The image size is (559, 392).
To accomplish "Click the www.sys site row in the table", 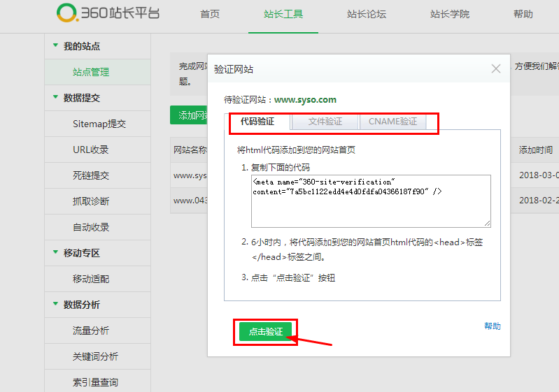I will pyautogui.click(x=190, y=175).
